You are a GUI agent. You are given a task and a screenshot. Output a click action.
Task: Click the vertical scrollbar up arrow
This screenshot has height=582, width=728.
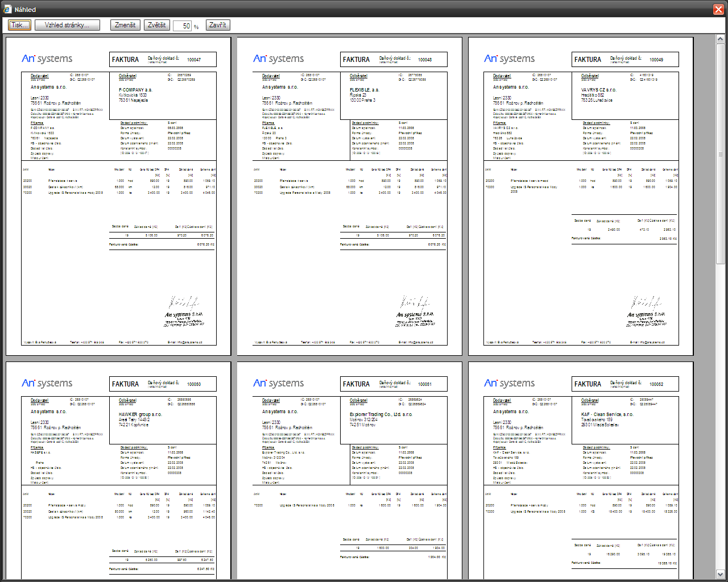[x=721, y=40]
